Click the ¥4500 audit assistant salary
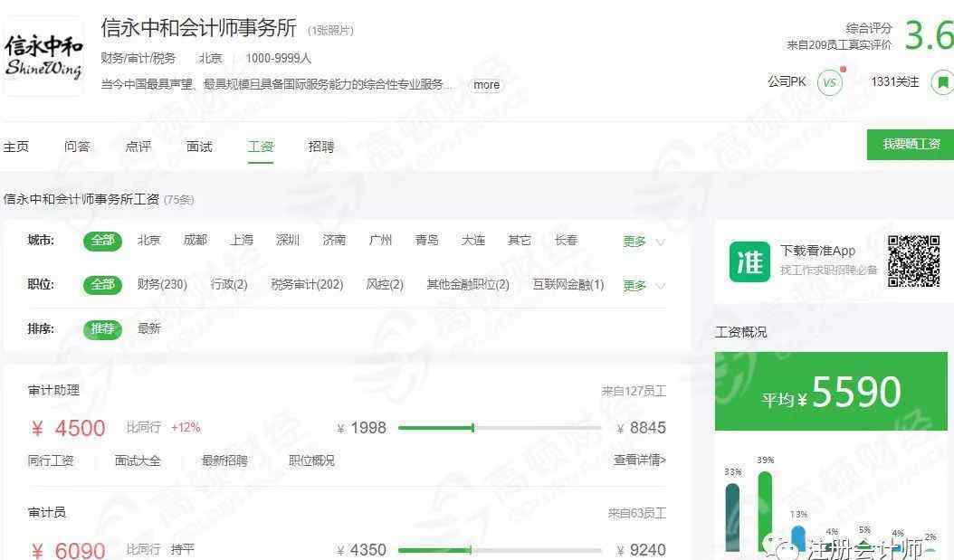Screen dimensions: 954x560 tap(68, 429)
